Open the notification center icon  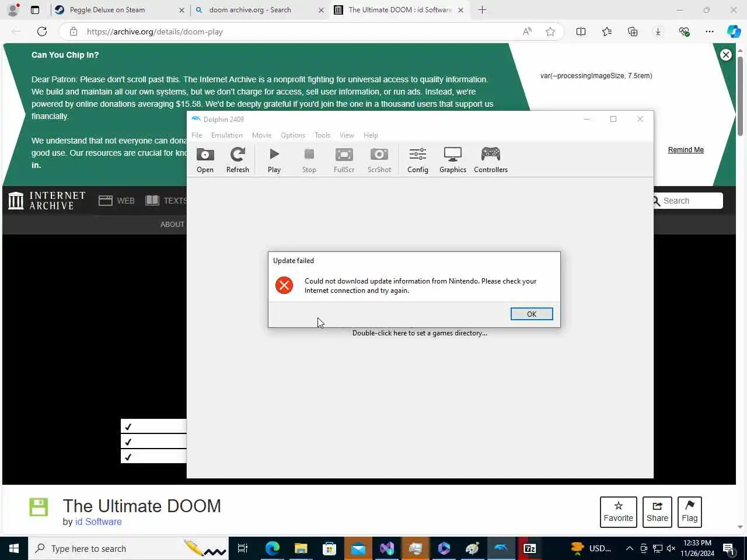tap(728, 548)
